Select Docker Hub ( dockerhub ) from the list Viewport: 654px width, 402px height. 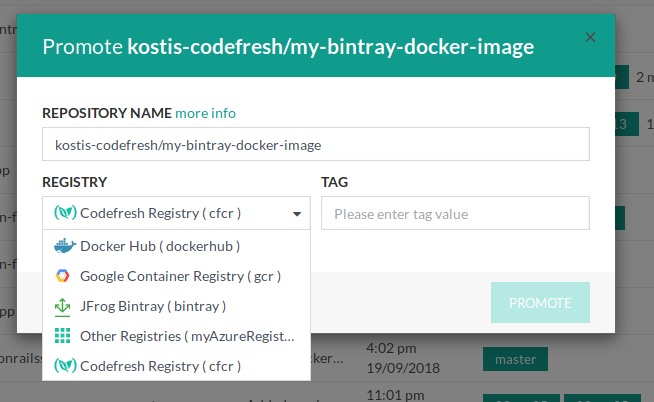160,245
